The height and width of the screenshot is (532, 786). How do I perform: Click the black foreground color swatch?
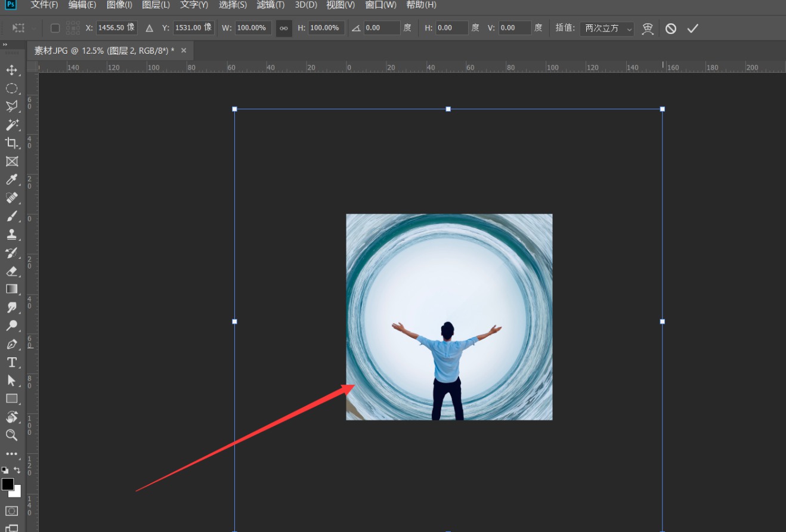pyautogui.click(x=8, y=484)
